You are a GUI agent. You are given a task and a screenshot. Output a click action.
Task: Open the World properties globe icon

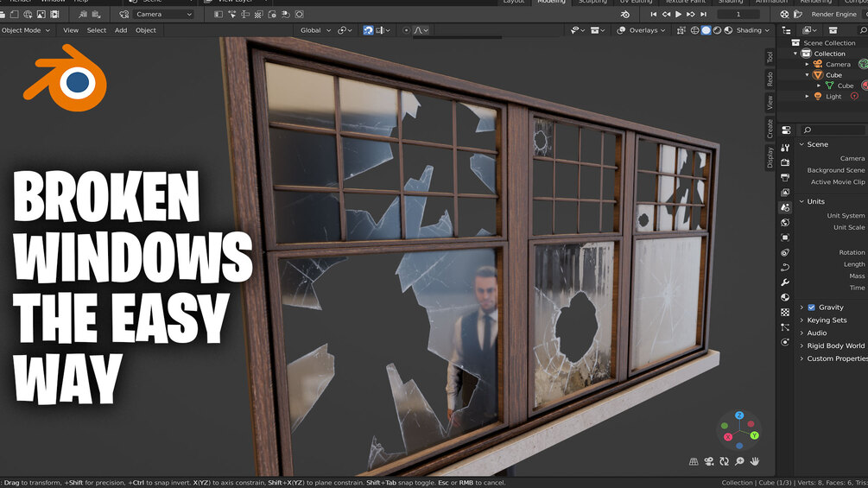[x=785, y=223]
